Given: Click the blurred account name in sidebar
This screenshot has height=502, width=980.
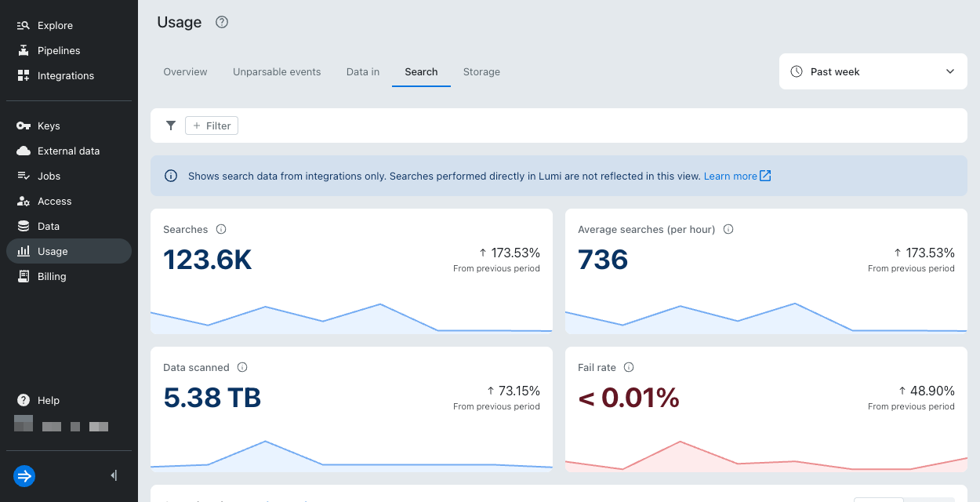Looking at the screenshot, I should coord(61,425).
